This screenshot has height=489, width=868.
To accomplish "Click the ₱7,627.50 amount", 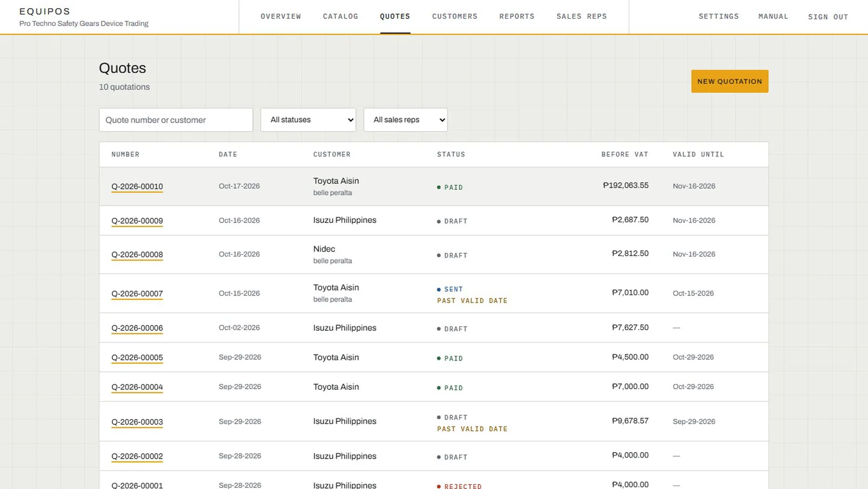I will [x=630, y=327].
